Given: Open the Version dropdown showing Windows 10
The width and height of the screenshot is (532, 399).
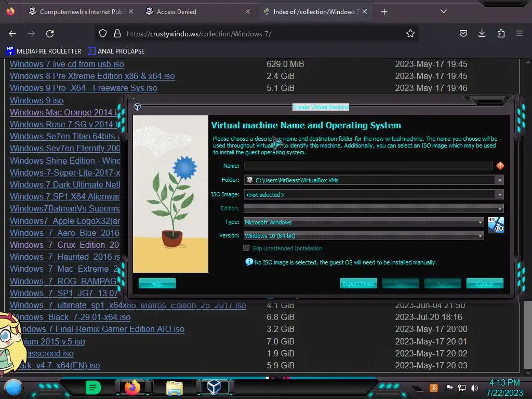Looking at the screenshot, I should (x=363, y=236).
